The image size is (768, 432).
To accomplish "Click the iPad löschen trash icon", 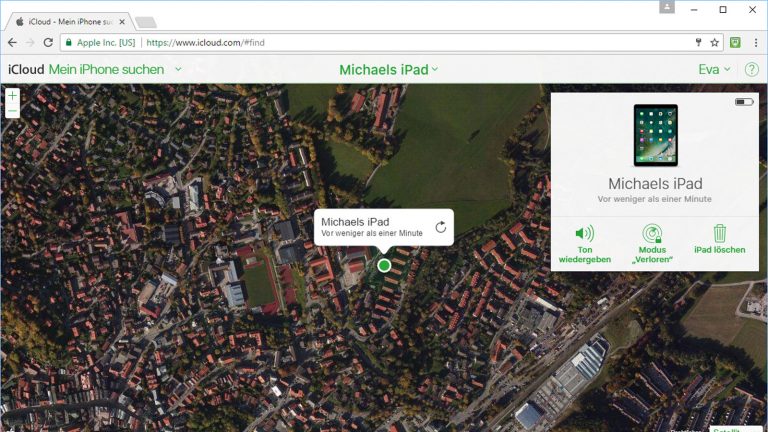I will [x=719, y=233].
